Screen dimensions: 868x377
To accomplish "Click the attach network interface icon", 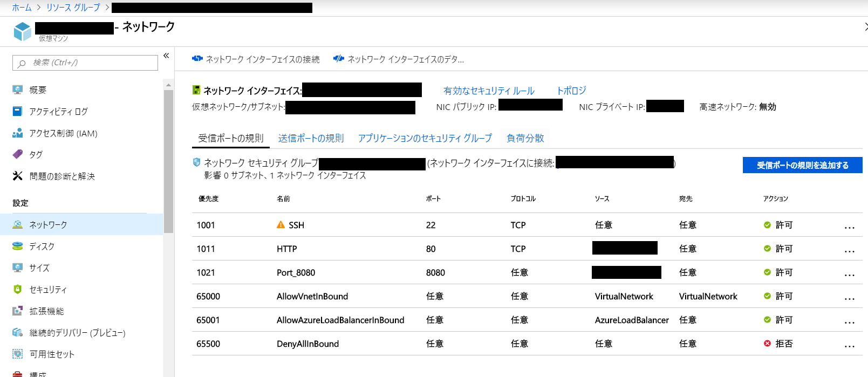I will pos(197,59).
